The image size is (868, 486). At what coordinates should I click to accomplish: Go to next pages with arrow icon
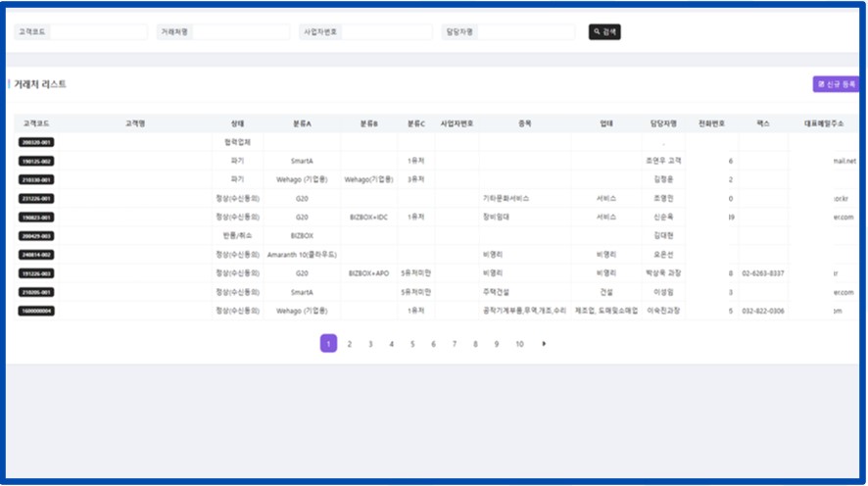(x=544, y=344)
